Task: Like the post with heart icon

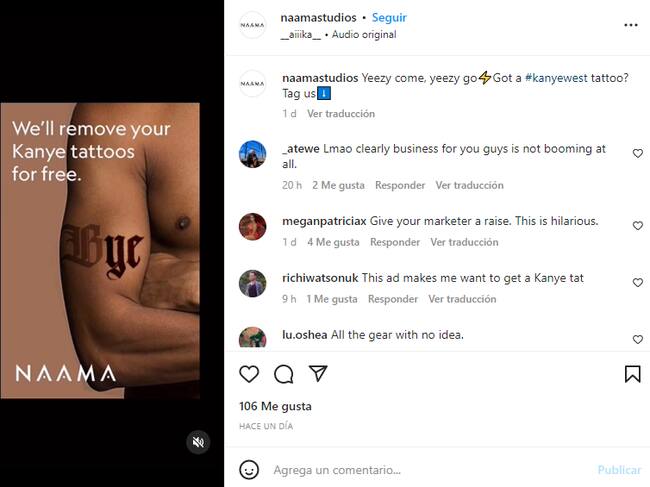Action: tap(249, 374)
